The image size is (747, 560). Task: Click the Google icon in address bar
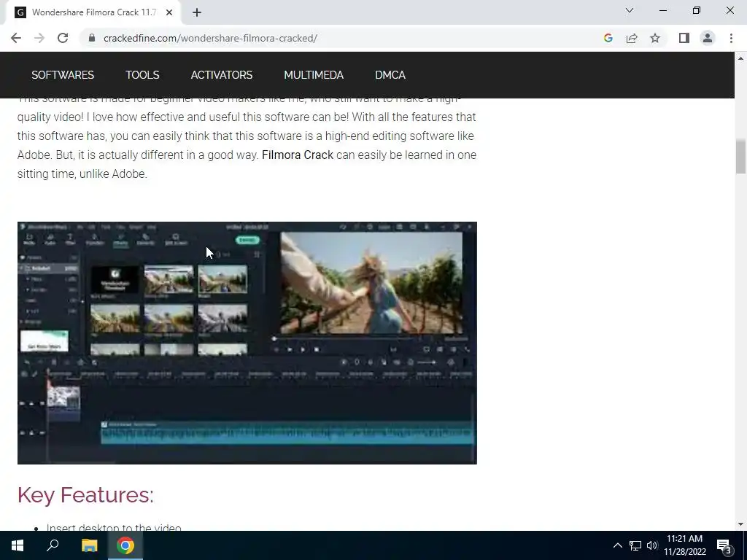click(x=608, y=38)
